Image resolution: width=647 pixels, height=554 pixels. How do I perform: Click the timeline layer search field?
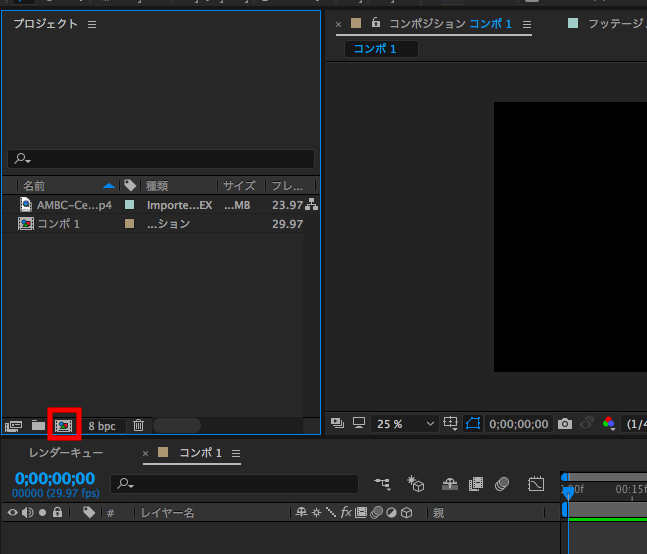coord(234,484)
